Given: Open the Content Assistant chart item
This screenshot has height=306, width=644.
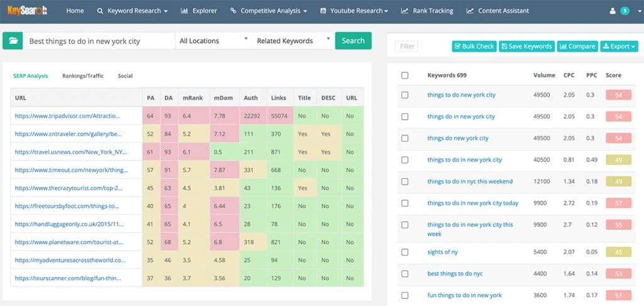Looking at the screenshot, I should (x=498, y=11).
